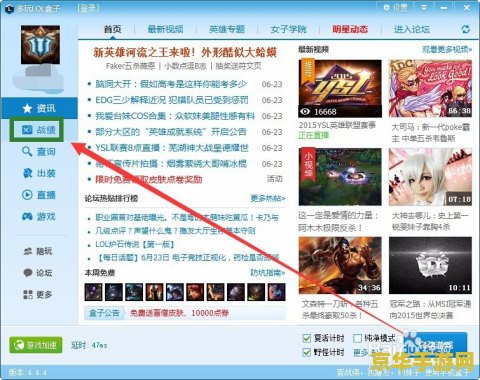Open subheading link 抽奖送符文页
The width and height of the screenshot is (480, 380).
[x=238, y=66]
